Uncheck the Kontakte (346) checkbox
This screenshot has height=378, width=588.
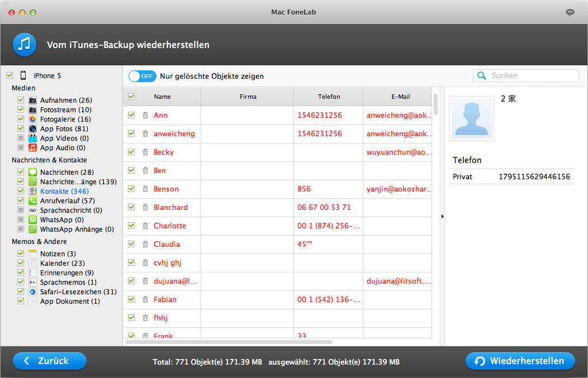[x=21, y=191]
